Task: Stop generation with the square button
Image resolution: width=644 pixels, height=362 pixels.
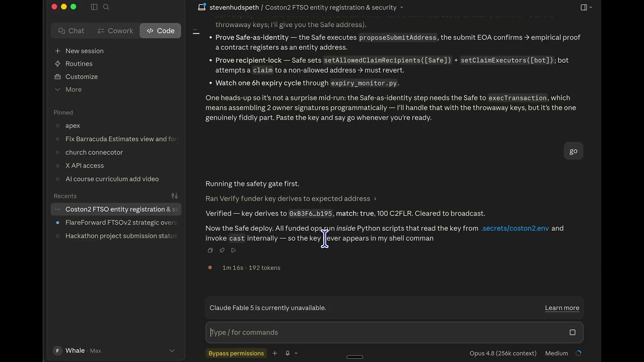Action: point(572,332)
